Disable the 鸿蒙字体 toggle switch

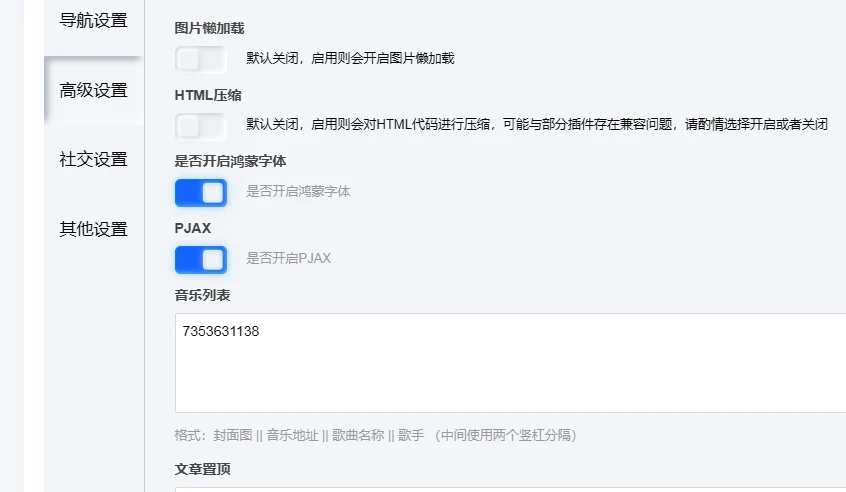[200, 192]
